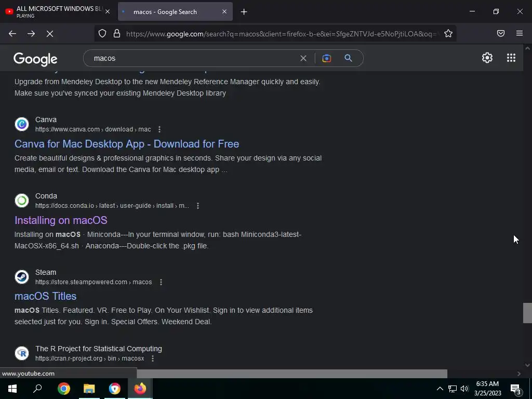Image resolution: width=532 pixels, height=399 pixels.
Task: Open the Google apps grid
Action: (x=511, y=58)
